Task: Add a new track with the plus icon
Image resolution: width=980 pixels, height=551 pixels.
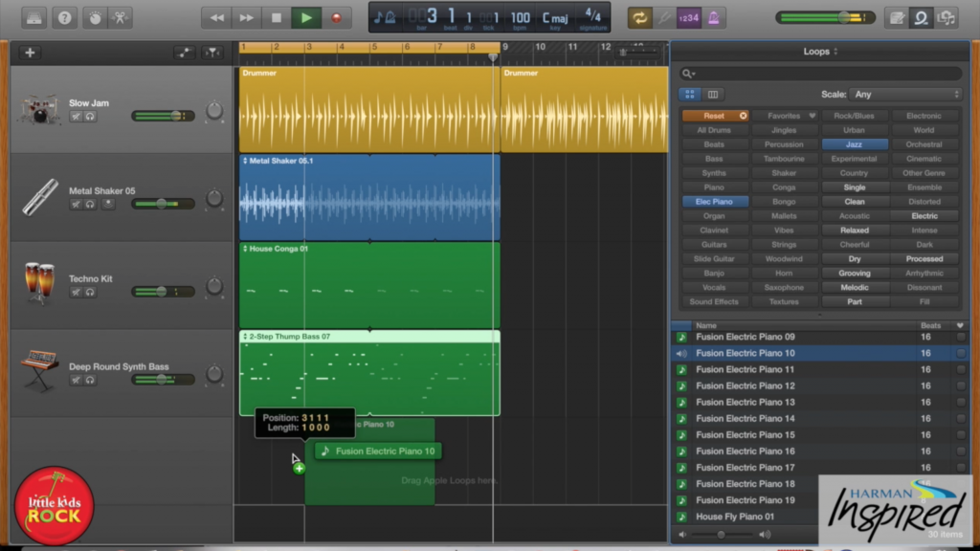Action: [28, 53]
